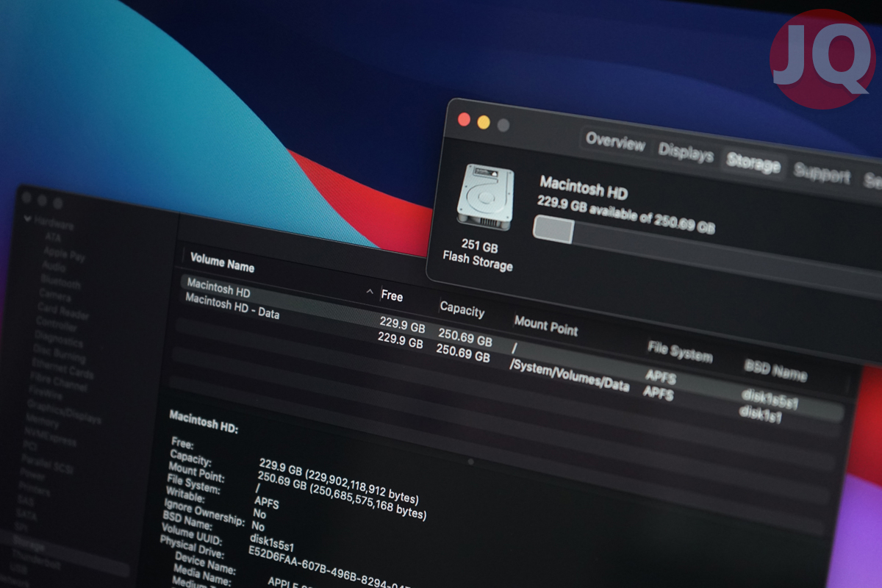The width and height of the screenshot is (882, 588).
Task: Click APFS in the Macintosh HD table row
Action: coord(661,377)
